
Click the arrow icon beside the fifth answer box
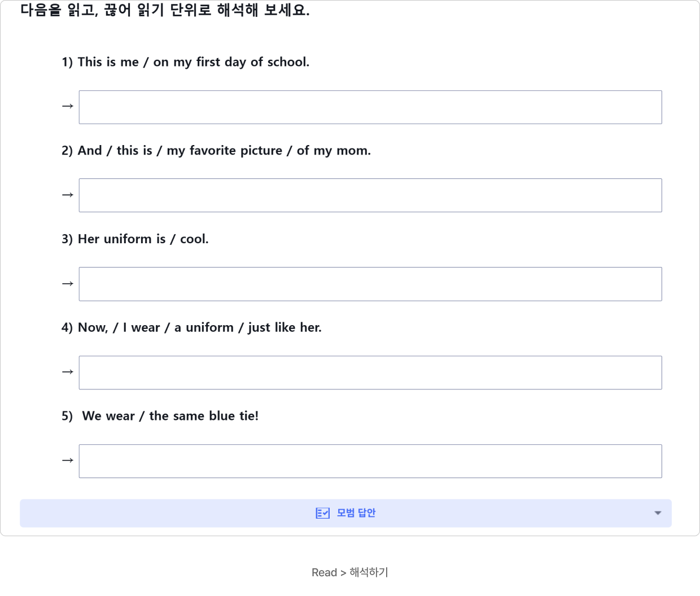pos(68,461)
